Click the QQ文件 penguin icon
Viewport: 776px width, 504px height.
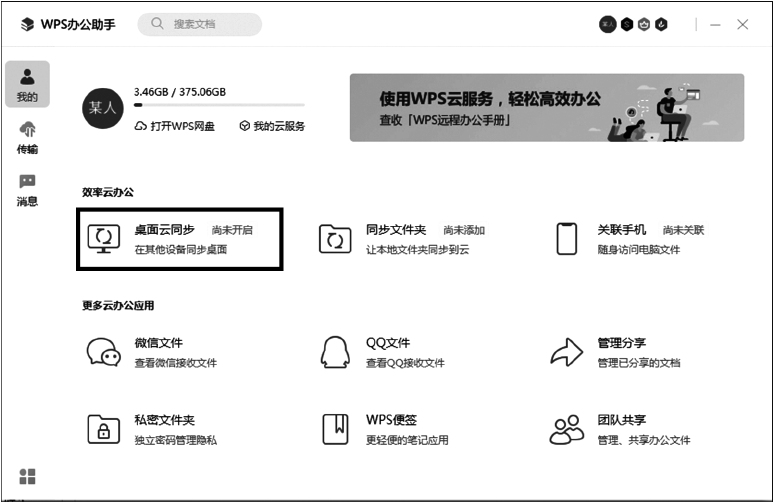335,352
